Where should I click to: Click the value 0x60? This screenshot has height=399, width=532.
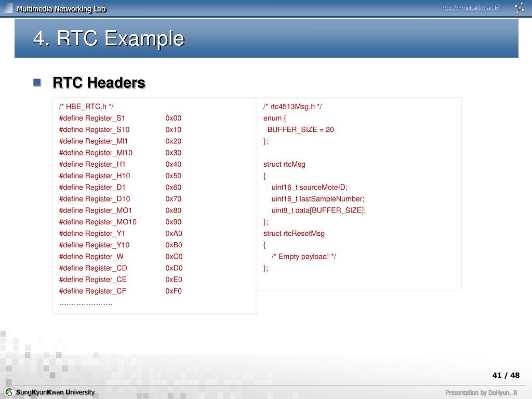tap(174, 187)
